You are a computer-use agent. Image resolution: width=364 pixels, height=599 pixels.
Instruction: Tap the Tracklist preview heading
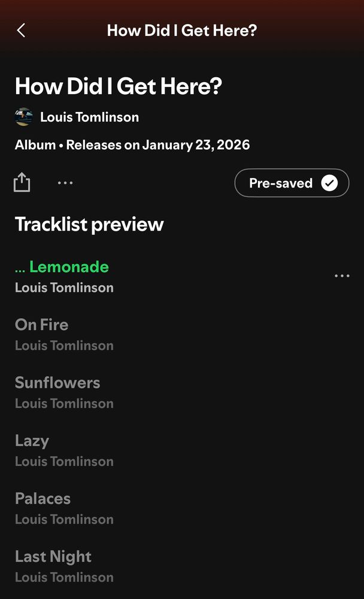pyautogui.click(x=89, y=224)
